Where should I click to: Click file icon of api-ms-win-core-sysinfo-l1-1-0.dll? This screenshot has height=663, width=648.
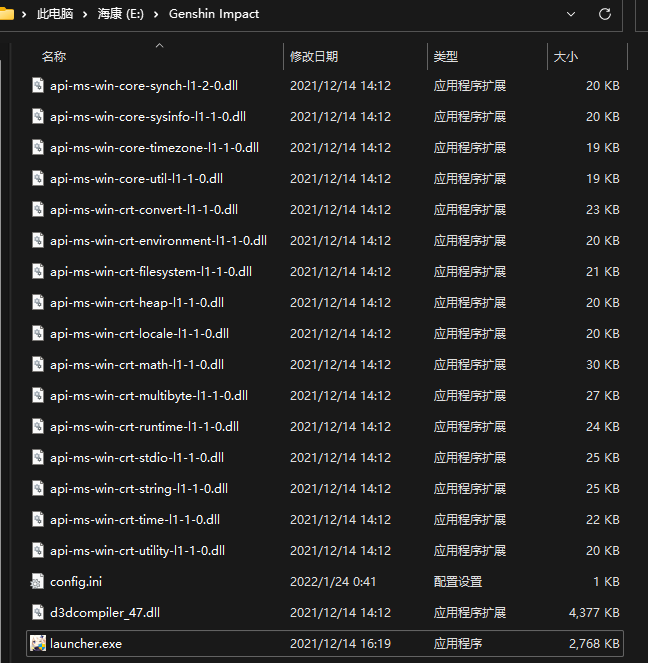[x=38, y=116]
